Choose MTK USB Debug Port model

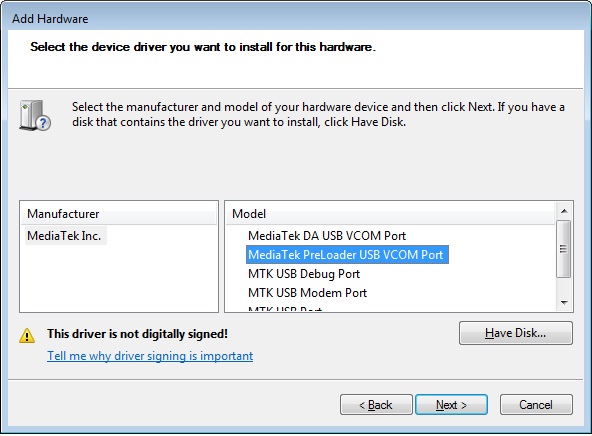tap(304, 274)
